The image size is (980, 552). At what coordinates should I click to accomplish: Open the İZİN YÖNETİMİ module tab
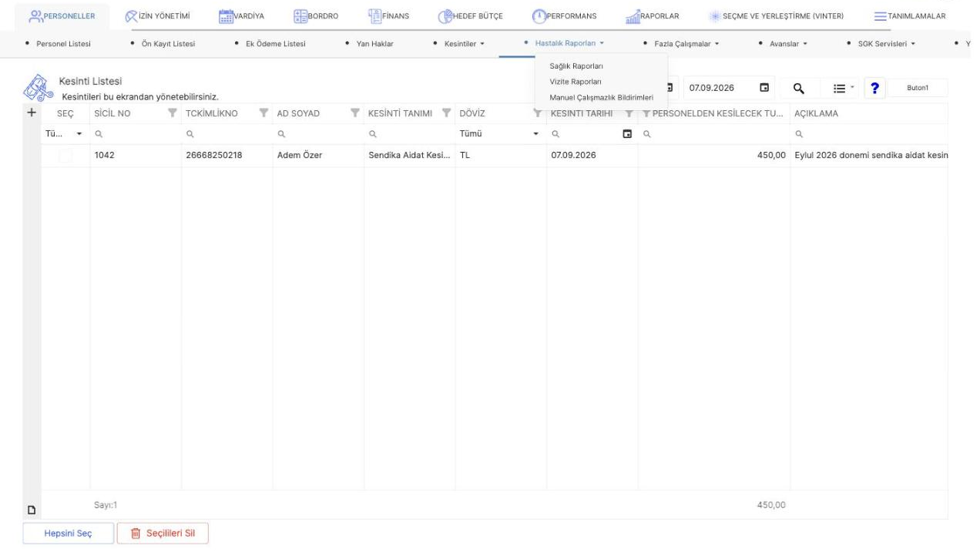coord(157,15)
